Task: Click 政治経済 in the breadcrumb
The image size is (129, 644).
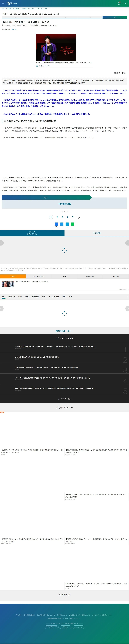Action: coord(8,9)
